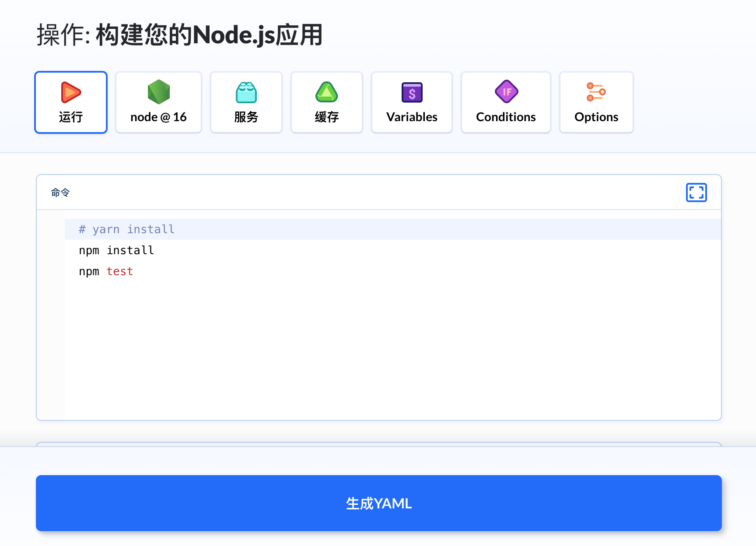Viewport: 756px width, 546px height.
Task: Switch to the Variables section
Action: point(411,102)
